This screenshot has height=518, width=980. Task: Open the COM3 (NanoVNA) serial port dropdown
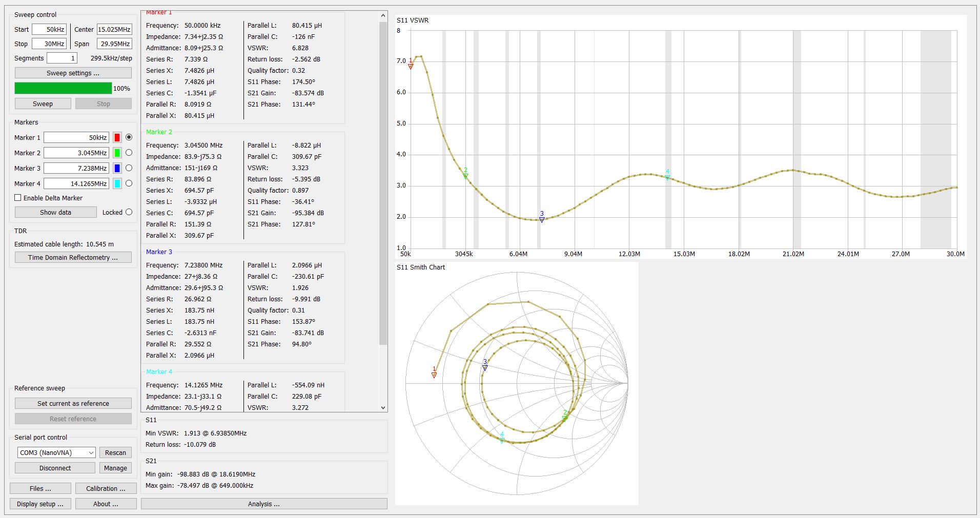pyautogui.click(x=56, y=452)
